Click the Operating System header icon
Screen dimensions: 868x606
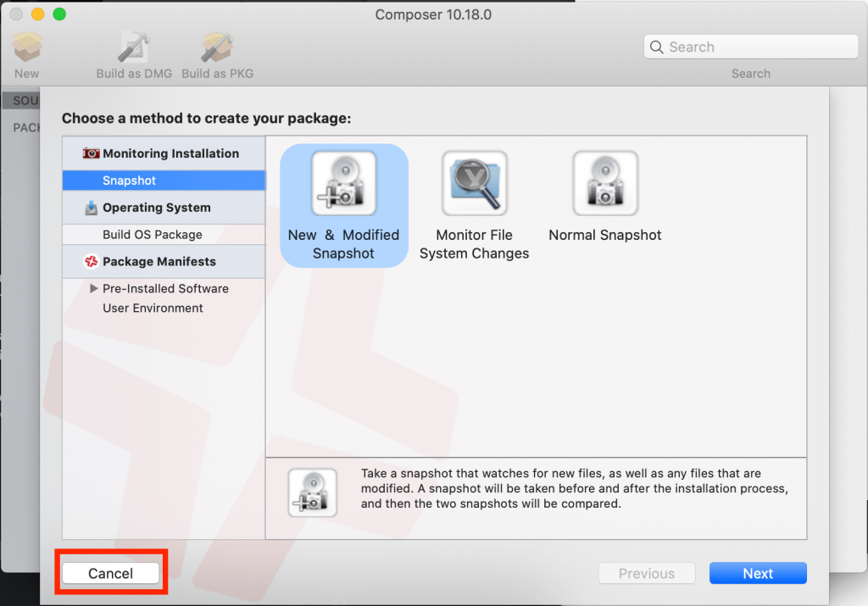tap(91, 208)
